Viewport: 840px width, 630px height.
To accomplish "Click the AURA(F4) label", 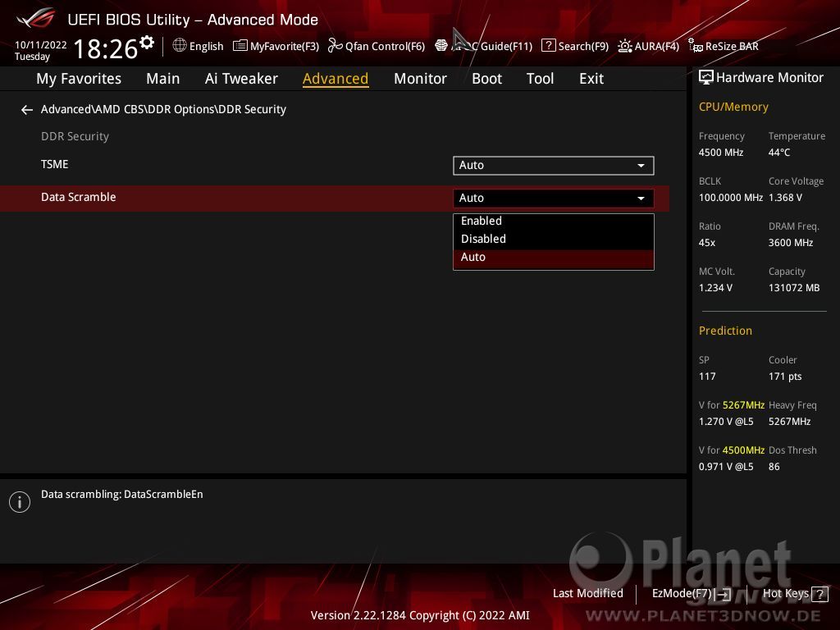I will [x=657, y=47].
